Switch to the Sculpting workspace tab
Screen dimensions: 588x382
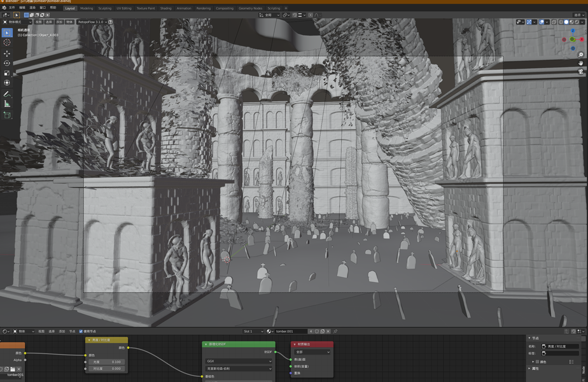coord(104,8)
